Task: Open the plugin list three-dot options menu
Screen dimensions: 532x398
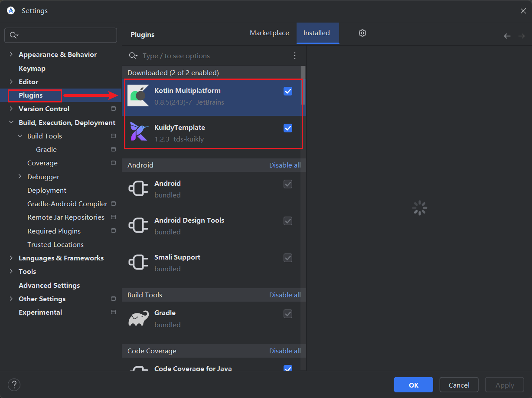Action: [295, 56]
